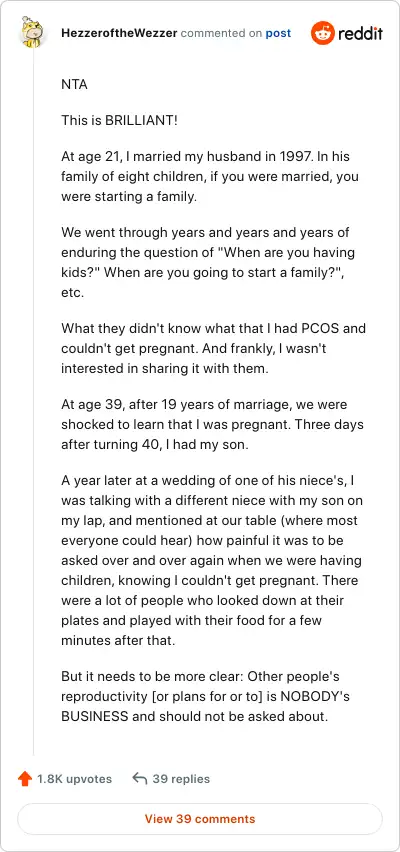Image resolution: width=400 pixels, height=852 pixels.
Task: Open the HezzeroftheWezzer username link
Action: (x=119, y=33)
